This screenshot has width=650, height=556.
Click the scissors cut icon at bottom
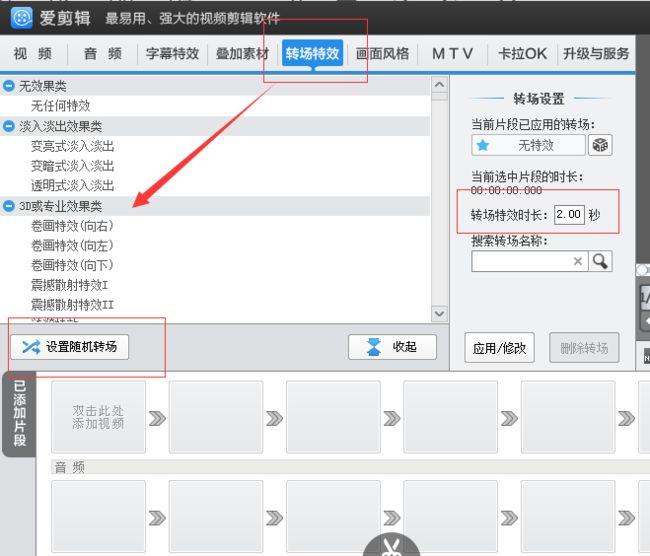(391, 545)
